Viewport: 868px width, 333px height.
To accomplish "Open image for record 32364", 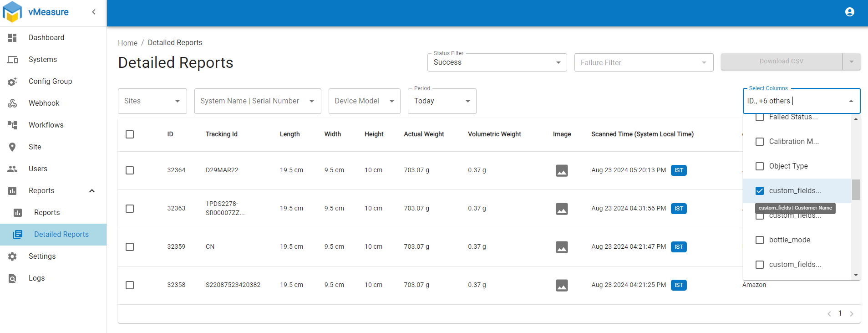I will 562,170.
